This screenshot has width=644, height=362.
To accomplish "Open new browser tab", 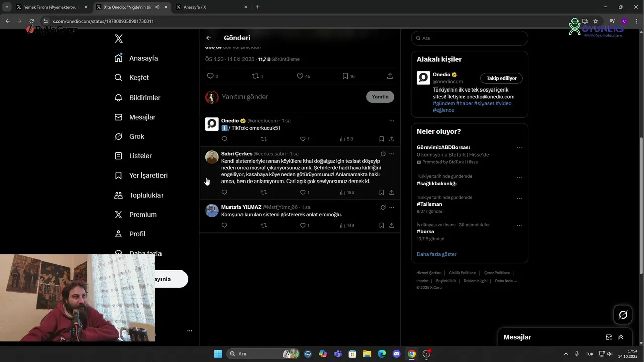I will tap(258, 7).
